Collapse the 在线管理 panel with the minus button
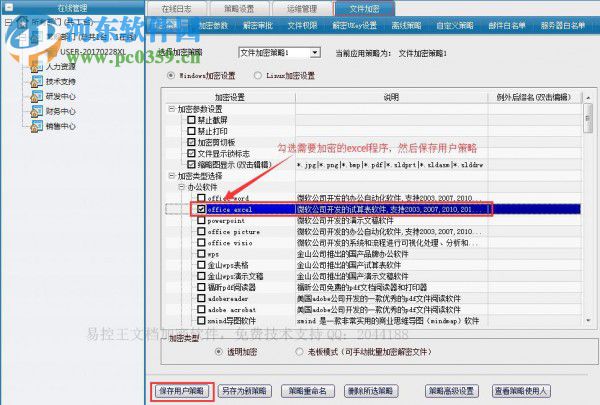This screenshot has width=600, height=405. (8, 7)
